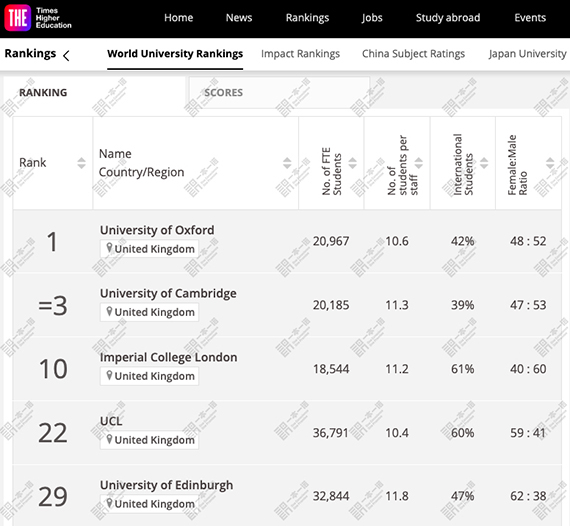Open Imperial College London link

click(169, 357)
